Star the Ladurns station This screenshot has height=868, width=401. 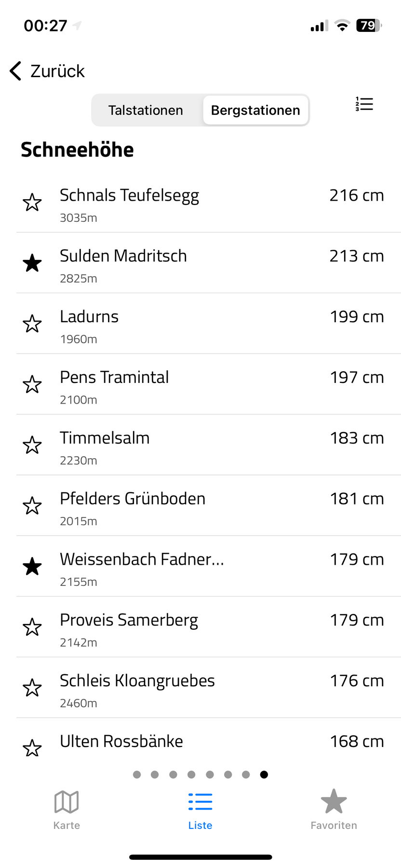[x=32, y=324]
